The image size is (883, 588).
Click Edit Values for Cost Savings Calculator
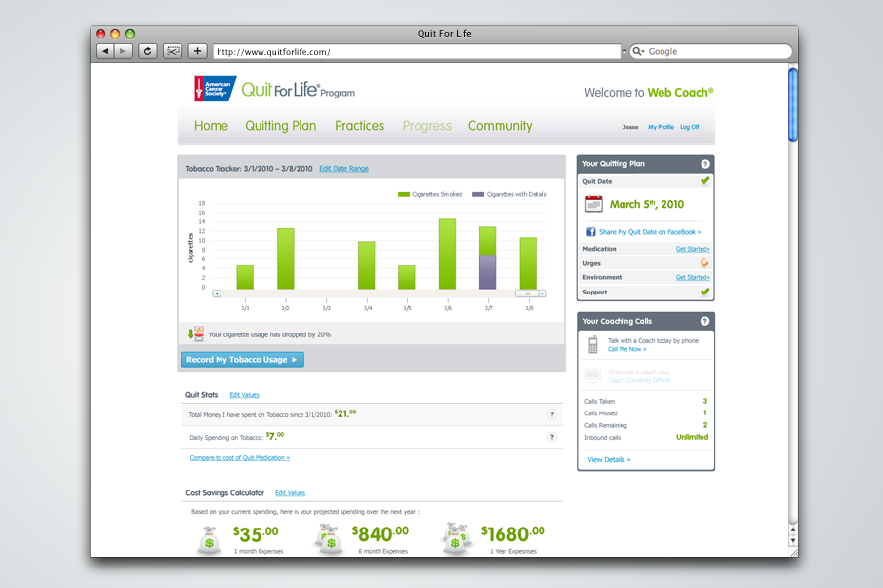click(290, 493)
